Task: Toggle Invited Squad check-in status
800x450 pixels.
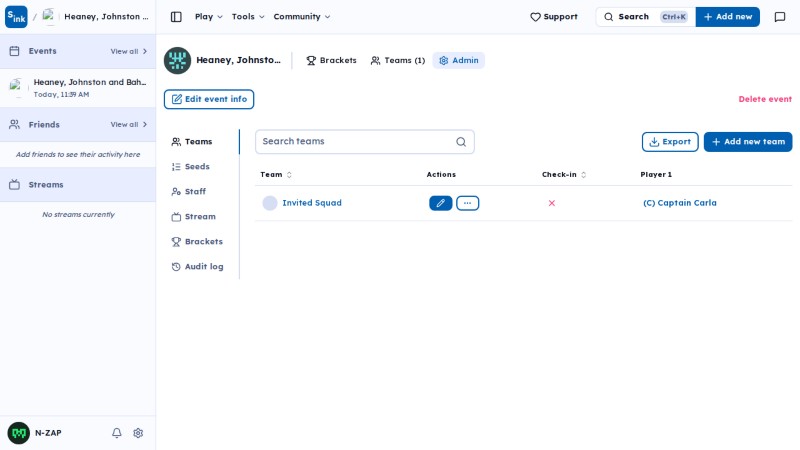Action: tap(552, 203)
